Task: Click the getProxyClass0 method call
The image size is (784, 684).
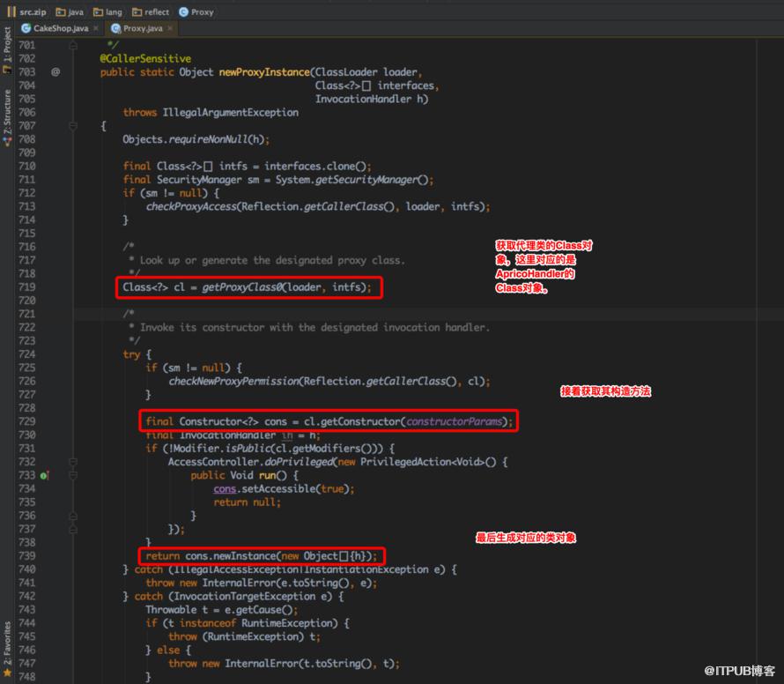Action: tap(242, 287)
